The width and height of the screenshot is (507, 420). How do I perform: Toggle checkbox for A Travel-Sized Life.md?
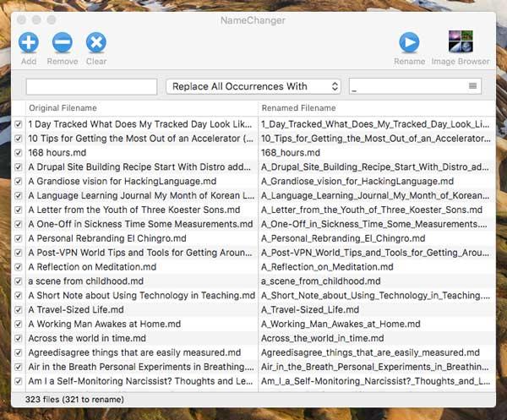(19, 309)
